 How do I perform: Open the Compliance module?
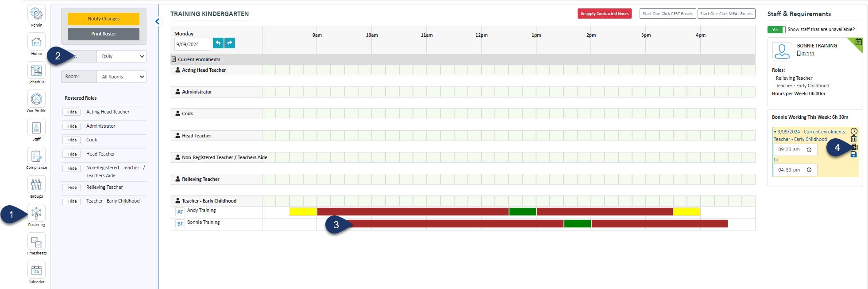[x=36, y=156]
